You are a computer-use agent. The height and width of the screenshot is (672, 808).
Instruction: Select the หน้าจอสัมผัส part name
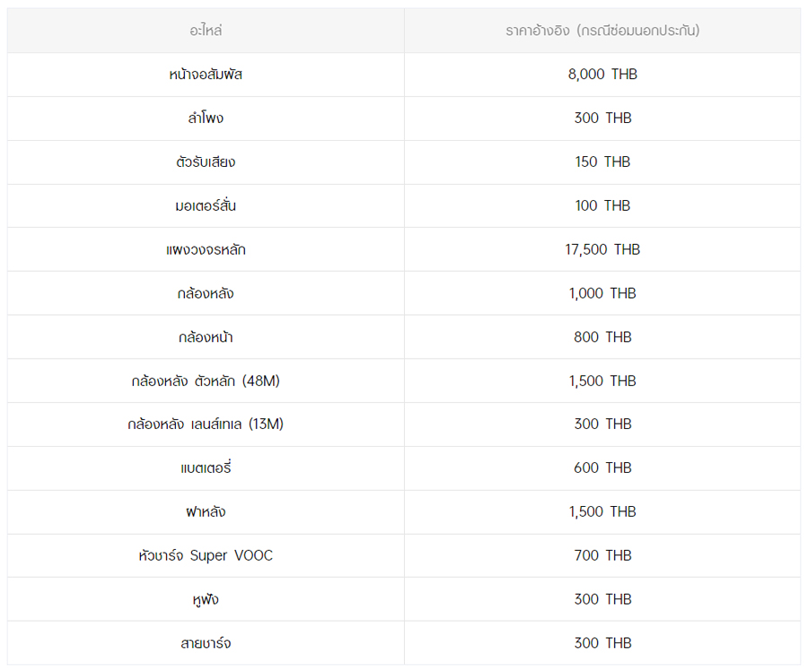point(206,74)
